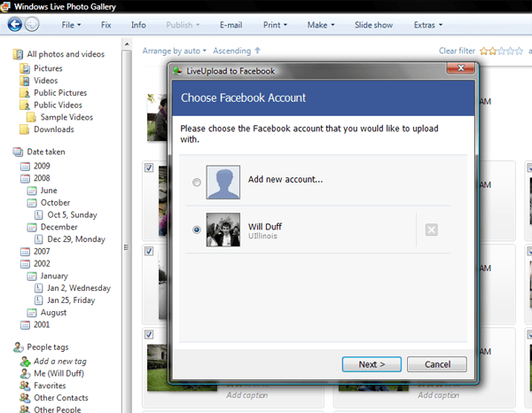
Task: Click E-mail in the toolbar
Action: click(x=231, y=25)
